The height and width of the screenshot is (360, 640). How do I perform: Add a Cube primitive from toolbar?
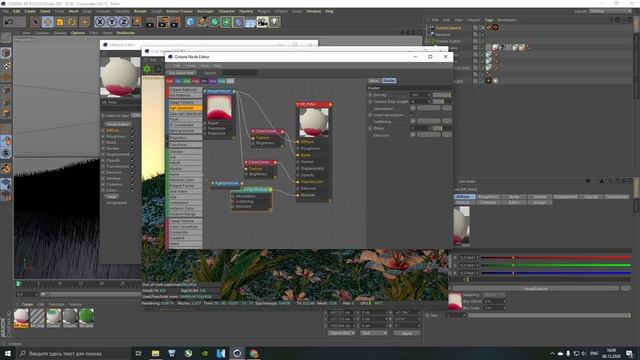[x=190, y=22]
